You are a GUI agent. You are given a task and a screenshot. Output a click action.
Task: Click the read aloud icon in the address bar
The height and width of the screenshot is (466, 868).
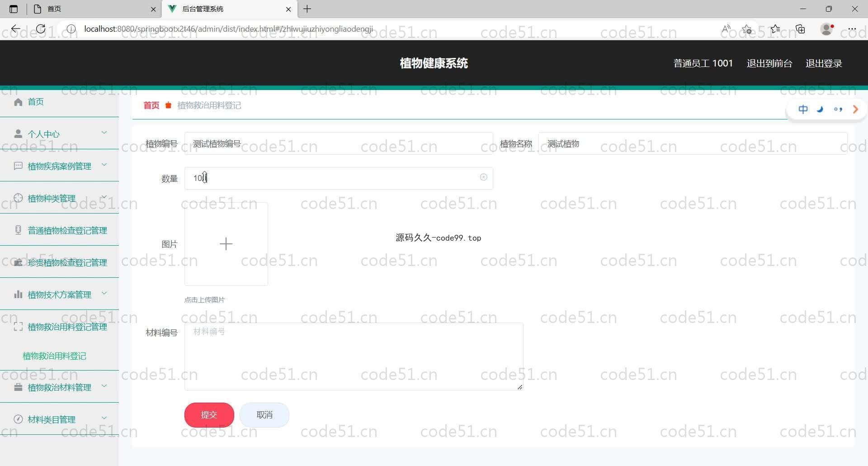726,29
